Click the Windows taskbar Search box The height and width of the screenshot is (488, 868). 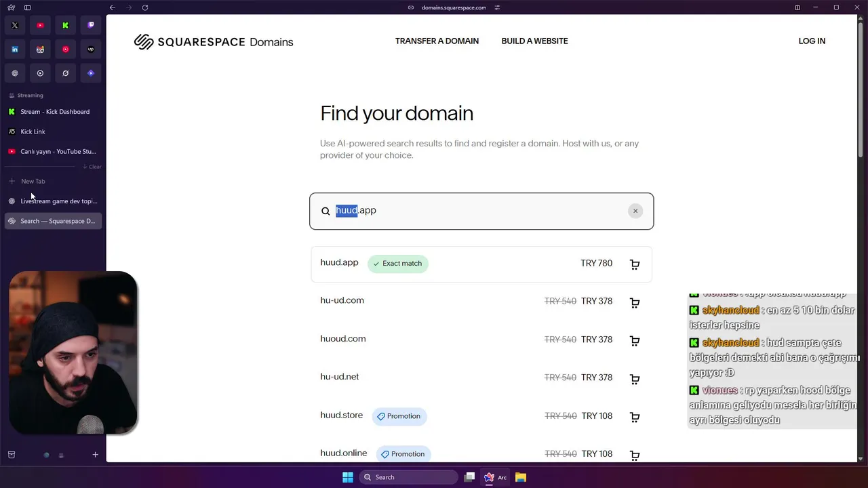(x=408, y=477)
